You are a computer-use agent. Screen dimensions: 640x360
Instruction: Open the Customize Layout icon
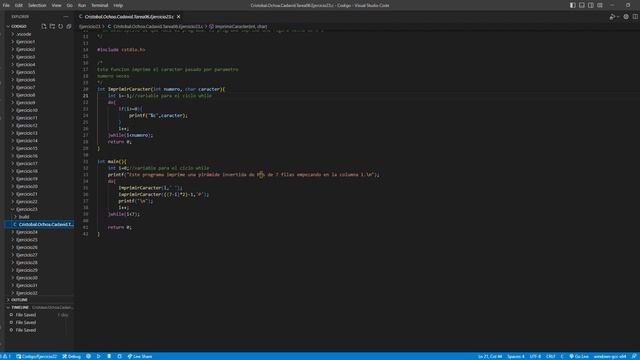click(x=600, y=5)
